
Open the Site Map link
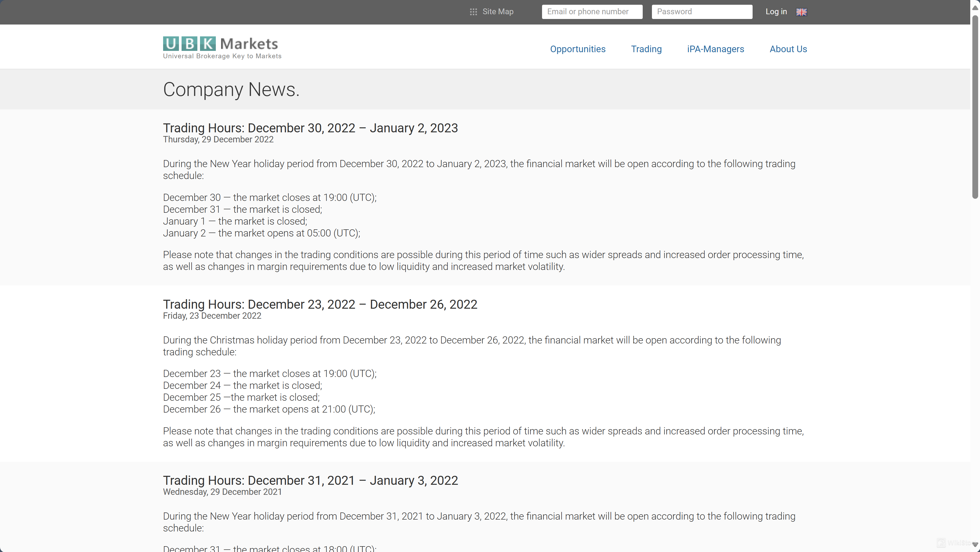[498, 12]
